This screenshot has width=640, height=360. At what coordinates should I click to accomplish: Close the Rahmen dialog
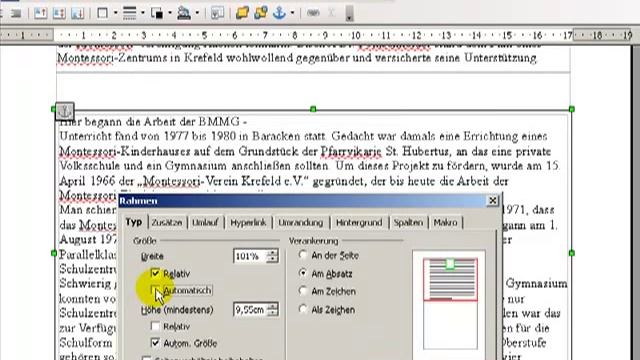[493, 200]
